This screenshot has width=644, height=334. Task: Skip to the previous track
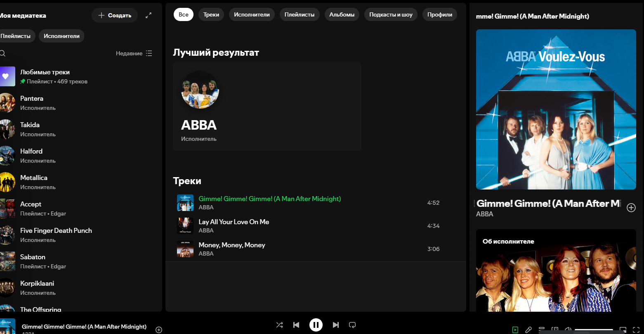296,325
